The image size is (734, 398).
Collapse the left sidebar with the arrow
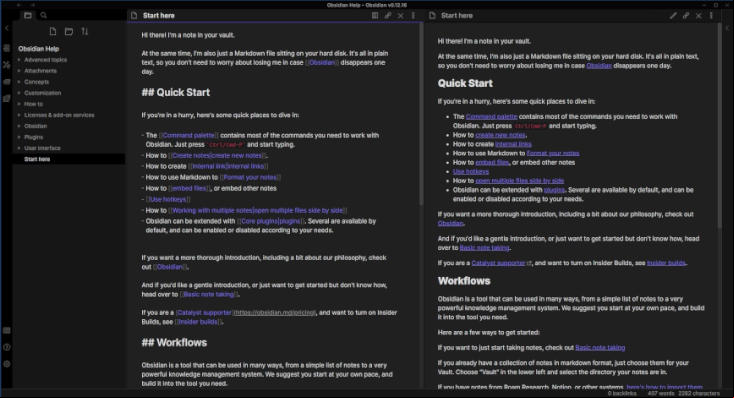click(x=7, y=28)
